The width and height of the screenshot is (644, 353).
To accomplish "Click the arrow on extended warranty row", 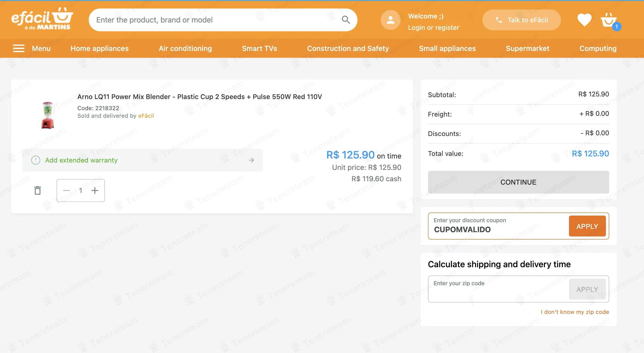I will point(251,160).
